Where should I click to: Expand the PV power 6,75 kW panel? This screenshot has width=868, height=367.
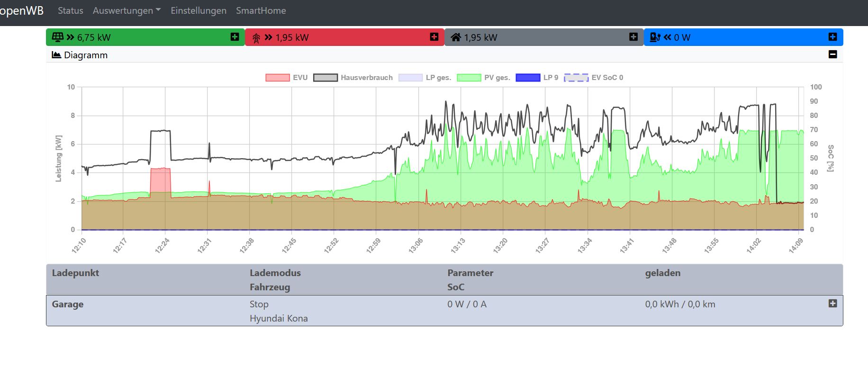(235, 37)
